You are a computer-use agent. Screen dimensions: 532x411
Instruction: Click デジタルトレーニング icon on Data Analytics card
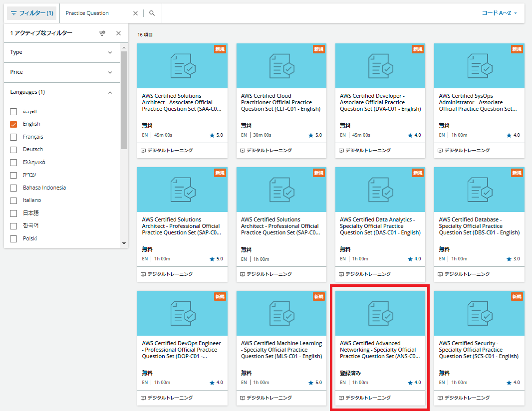[341, 274]
